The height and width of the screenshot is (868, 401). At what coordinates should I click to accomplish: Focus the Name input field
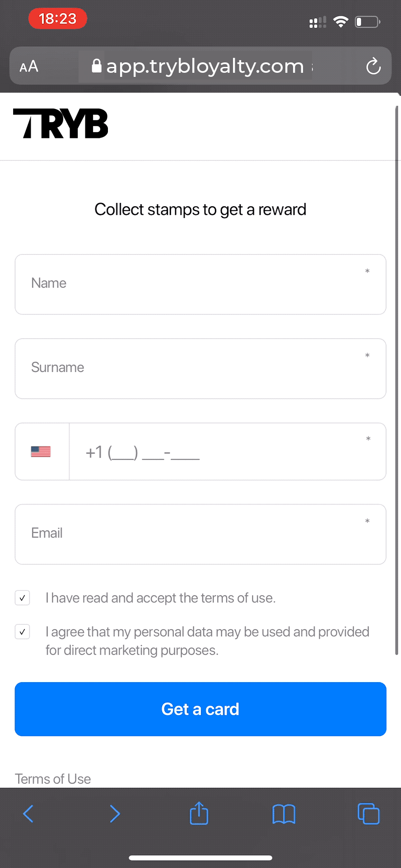[x=200, y=284]
